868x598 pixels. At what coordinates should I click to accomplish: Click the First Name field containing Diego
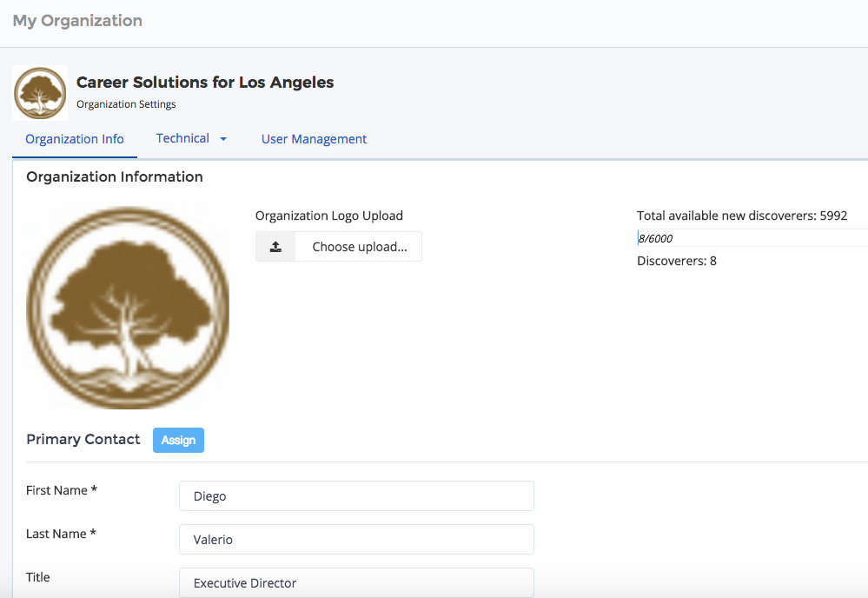point(356,496)
